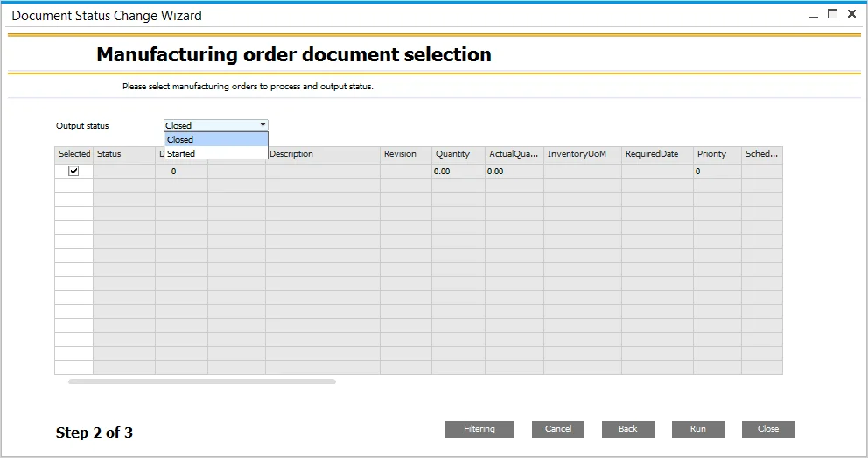
Task: Click the Priority column header
Action: click(717, 154)
